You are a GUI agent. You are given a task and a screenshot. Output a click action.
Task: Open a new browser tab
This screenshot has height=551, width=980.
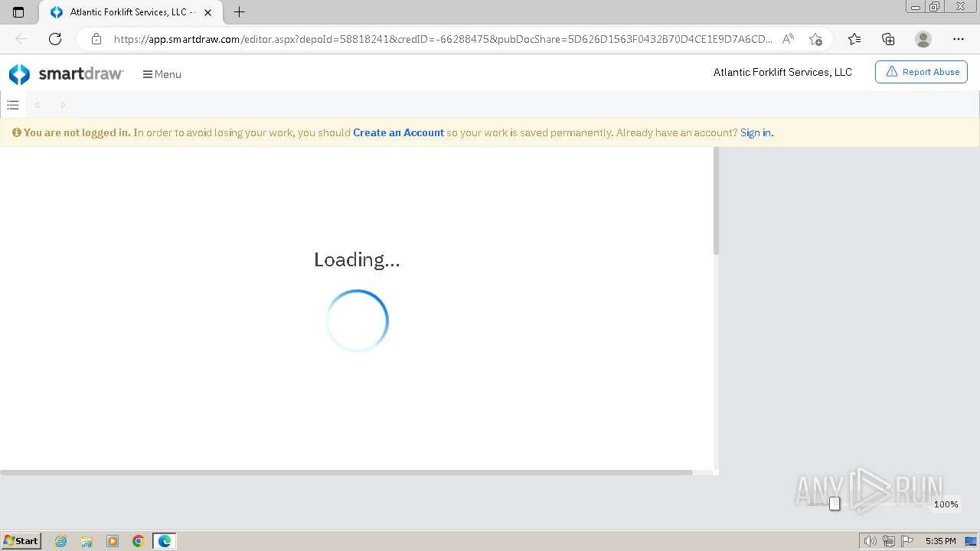point(239,12)
